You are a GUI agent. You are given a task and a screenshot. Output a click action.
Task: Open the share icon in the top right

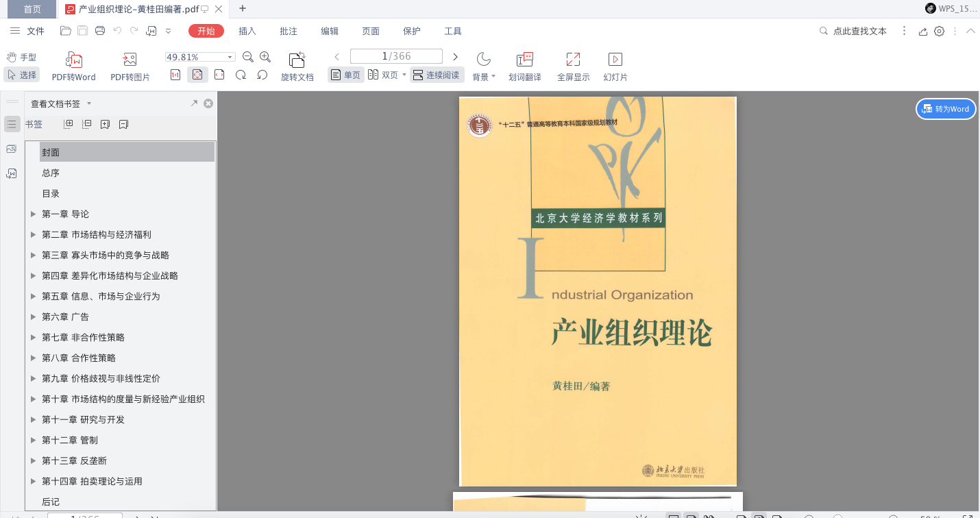point(923,31)
